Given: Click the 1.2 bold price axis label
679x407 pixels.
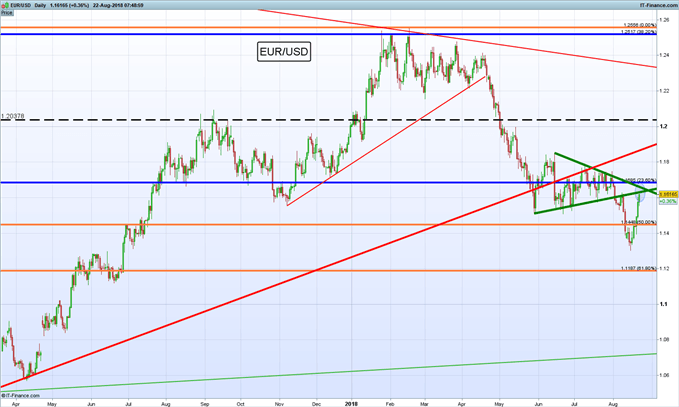Looking at the screenshot, I should [663, 126].
